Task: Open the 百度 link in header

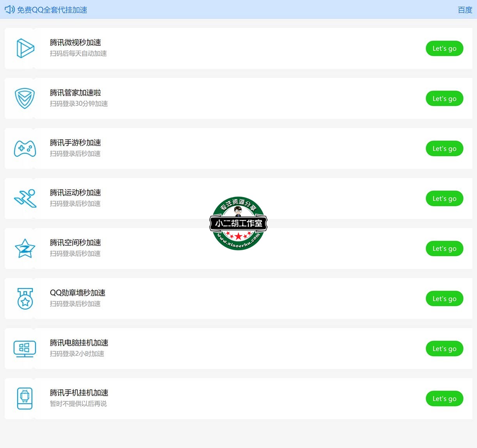Action: pos(465,10)
